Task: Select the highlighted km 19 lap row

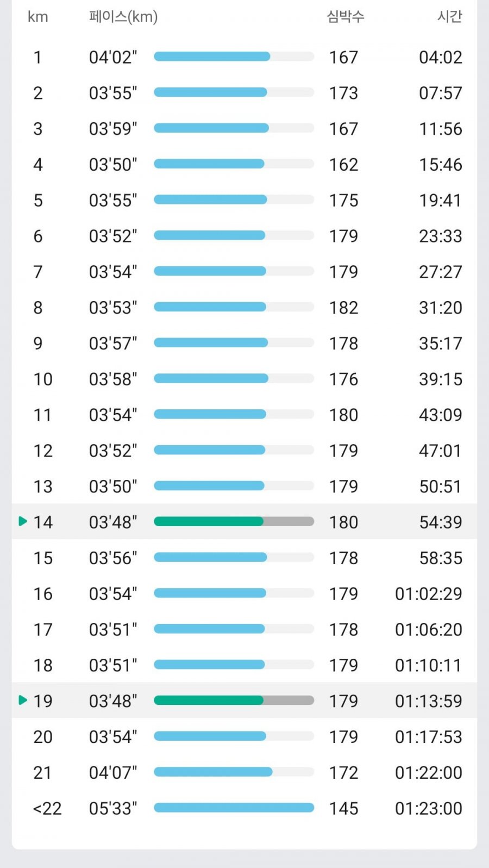Action: pos(244,701)
